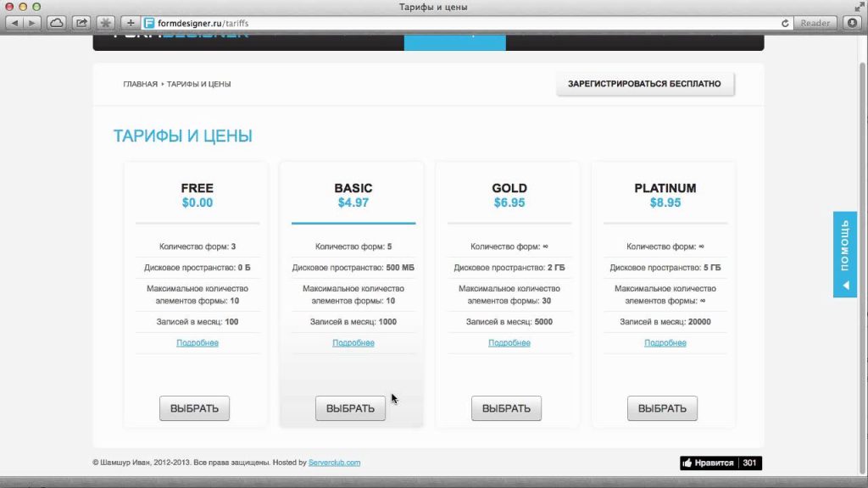868x488 pixels.
Task: Pick PLATINUM plan ВЫБРАТЬ button
Action: click(662, 408)
